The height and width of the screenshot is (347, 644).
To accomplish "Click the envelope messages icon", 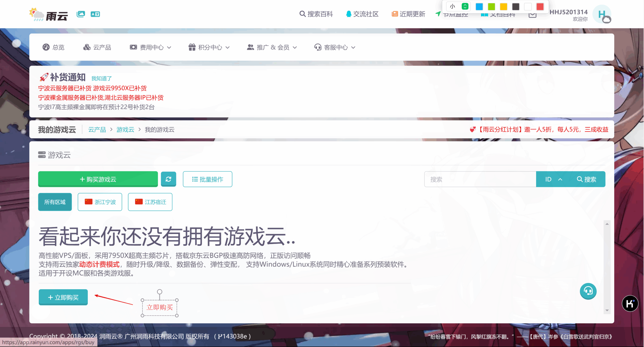I will (533, 15).
